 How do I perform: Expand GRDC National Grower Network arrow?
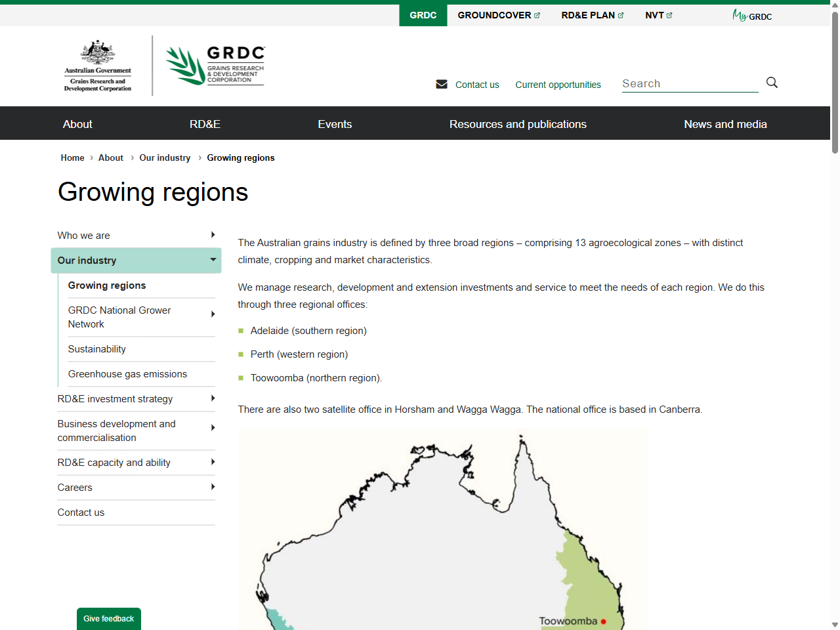coord(213,314)
